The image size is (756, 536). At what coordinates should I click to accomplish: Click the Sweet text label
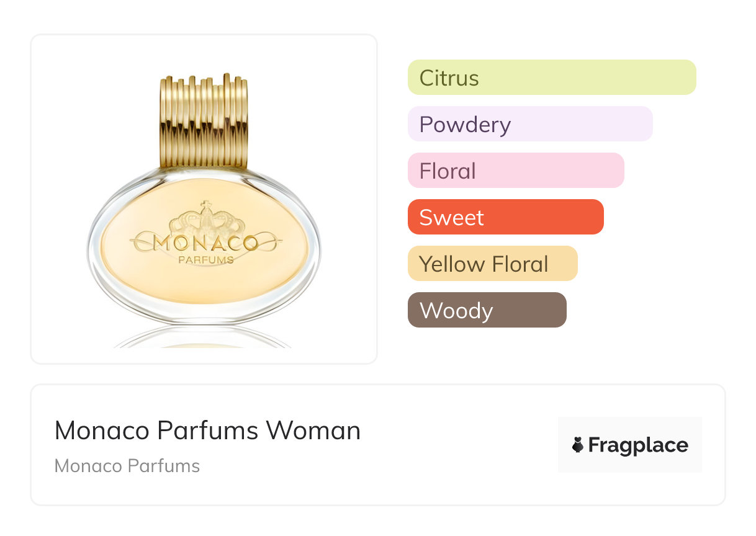pos(451,218)
